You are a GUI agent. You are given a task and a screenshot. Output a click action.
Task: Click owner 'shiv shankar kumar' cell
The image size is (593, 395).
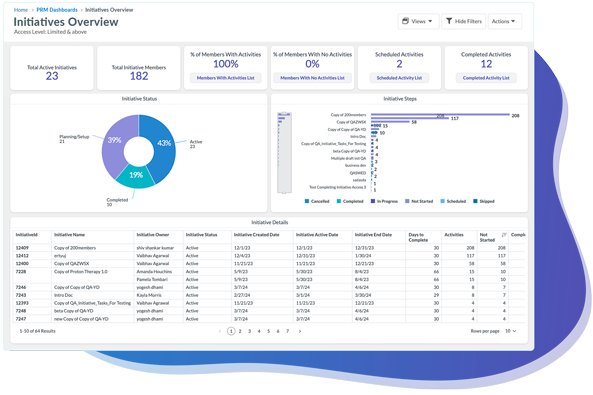[155, 248]
